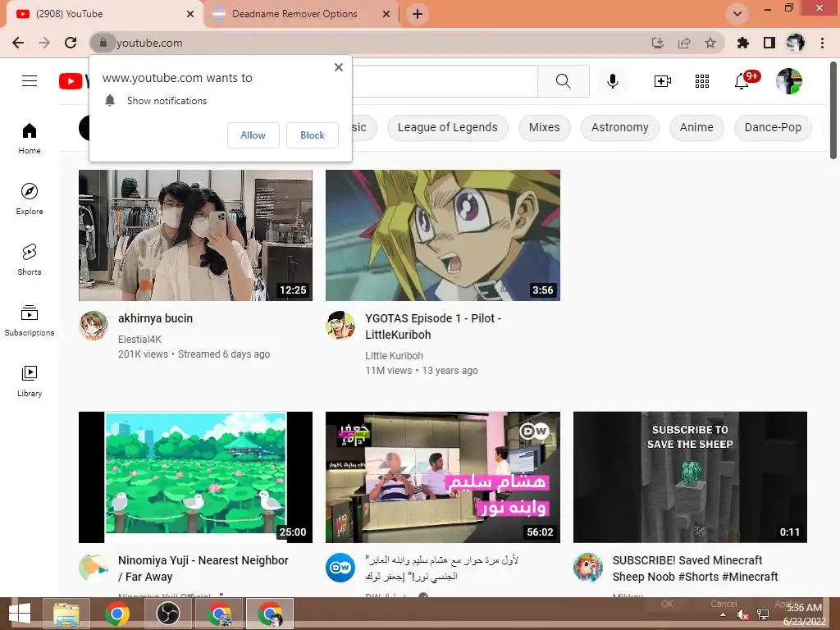
Task: Share this page icon in address bar
Action: pos(684,43)
